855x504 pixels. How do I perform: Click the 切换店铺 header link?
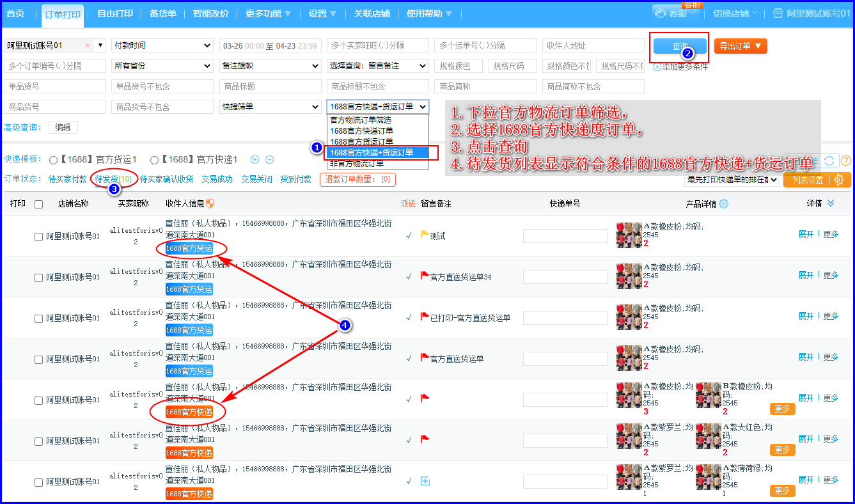tap(735, 13)
